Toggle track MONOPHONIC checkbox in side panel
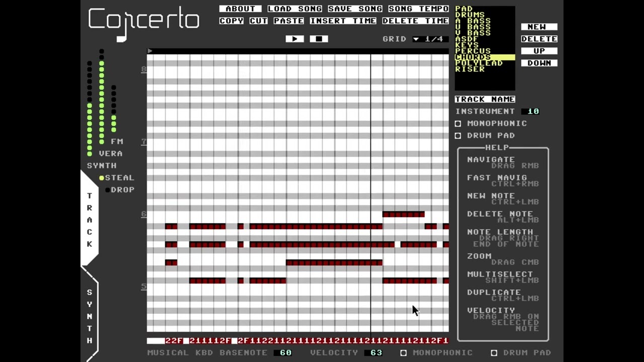This screenshot has width=644, height=362. [458, 123]
